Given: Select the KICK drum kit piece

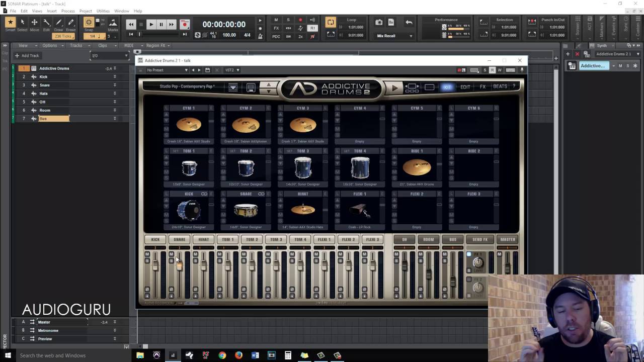Looking at the screenshot, I should 189,211.
